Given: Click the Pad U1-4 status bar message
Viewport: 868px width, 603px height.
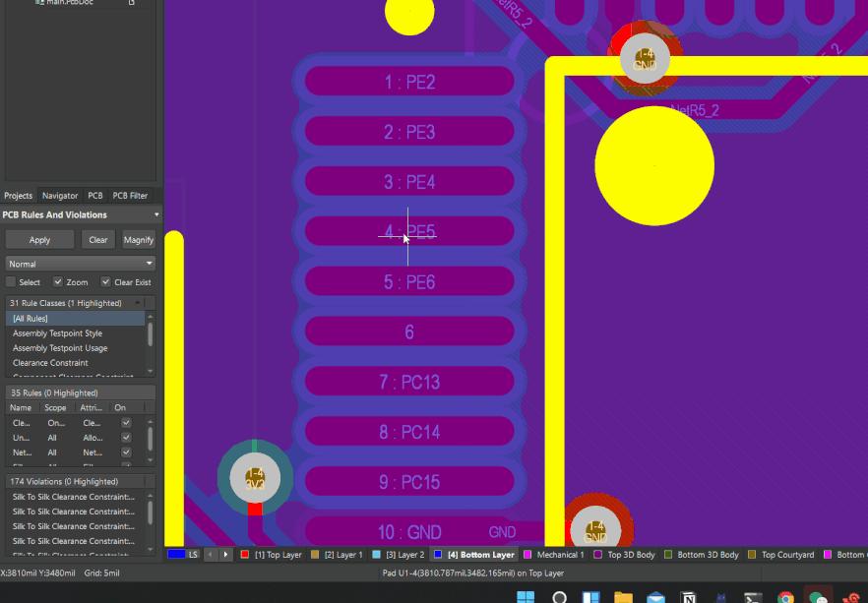Looking at the screenshot, I should [x=473, y=573].
